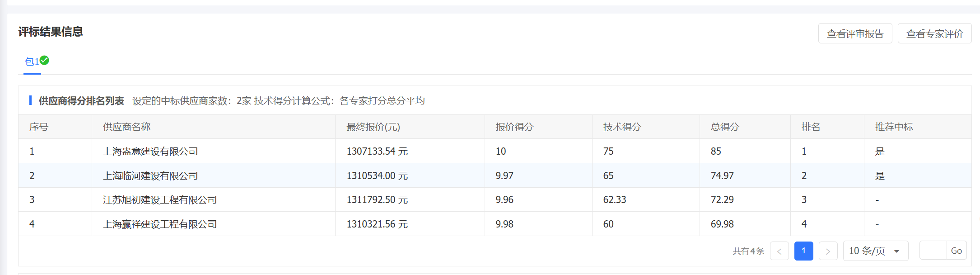Click the 供应商名称 column header
Screen dimensions: 980x275
click(x=126, y=127)
